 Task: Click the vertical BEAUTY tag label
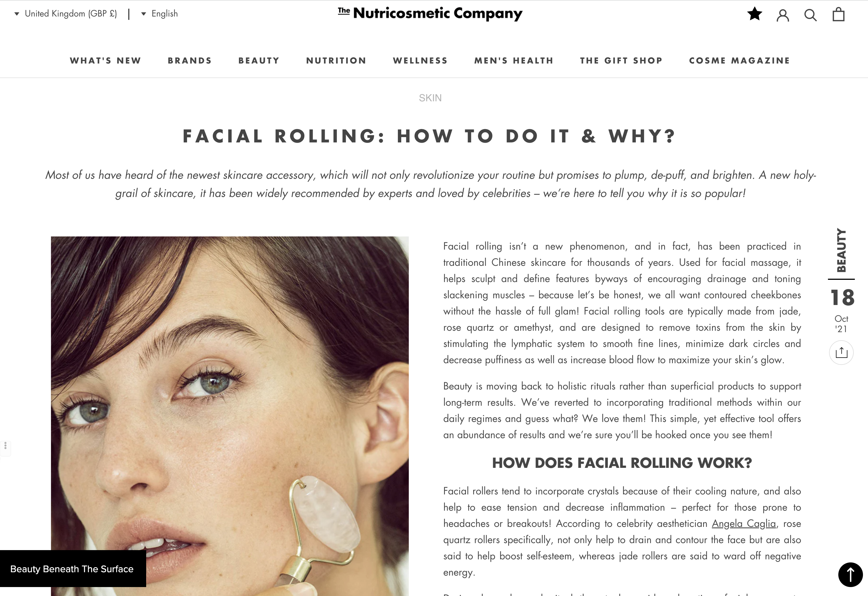tap(841, 250)
